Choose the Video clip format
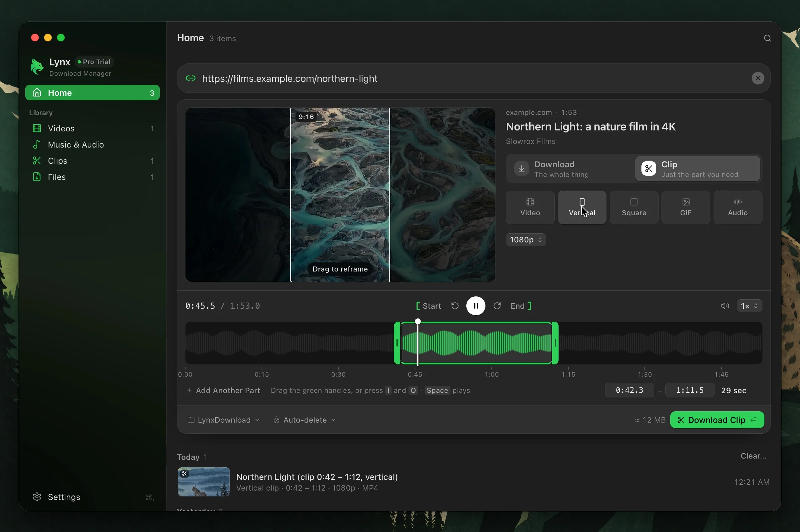Screen dimensions: 800x532 tap(530, 207)
